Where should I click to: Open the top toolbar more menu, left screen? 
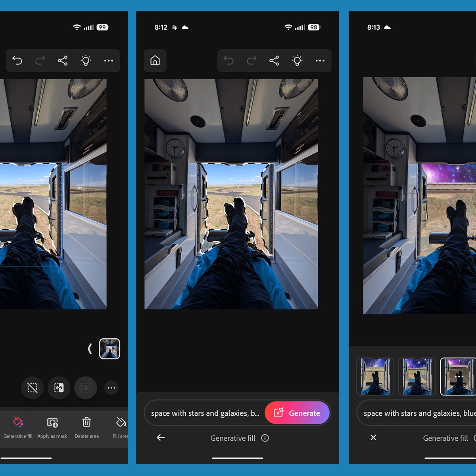pyautogui.click(x=109, y=60)
